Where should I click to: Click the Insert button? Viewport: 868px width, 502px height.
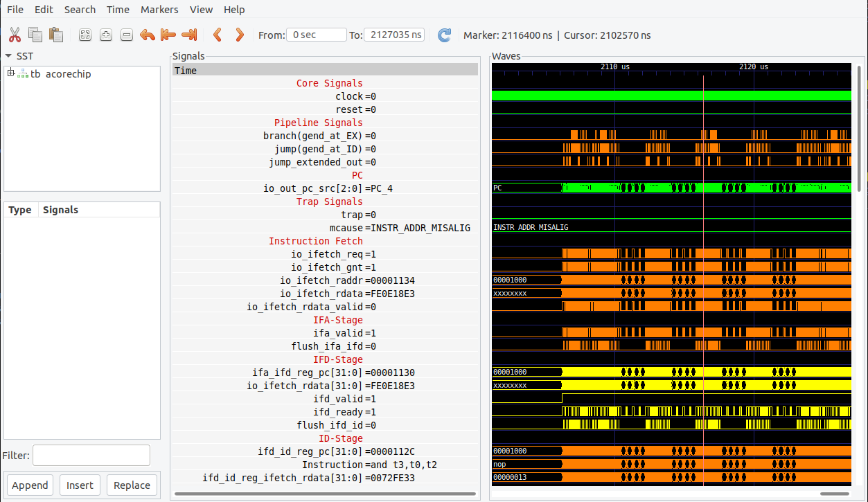(x=80, y=485)
